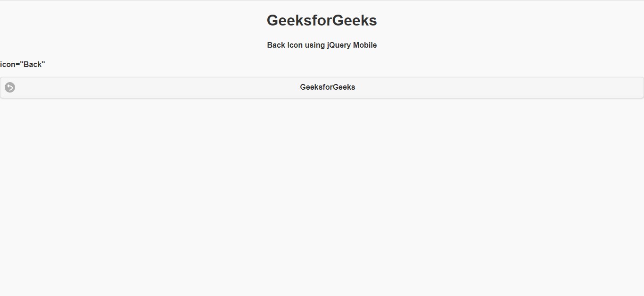The height and width of the screenshot is (296, 644).
Task: Select the GeeksforGeeks button label text
Action: point(328,87)
